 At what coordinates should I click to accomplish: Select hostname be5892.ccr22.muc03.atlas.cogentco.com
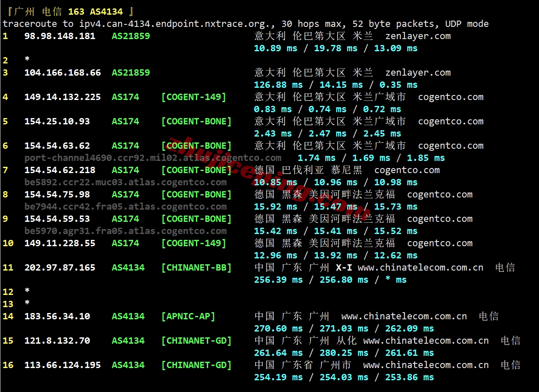click(x=125, y=182)
